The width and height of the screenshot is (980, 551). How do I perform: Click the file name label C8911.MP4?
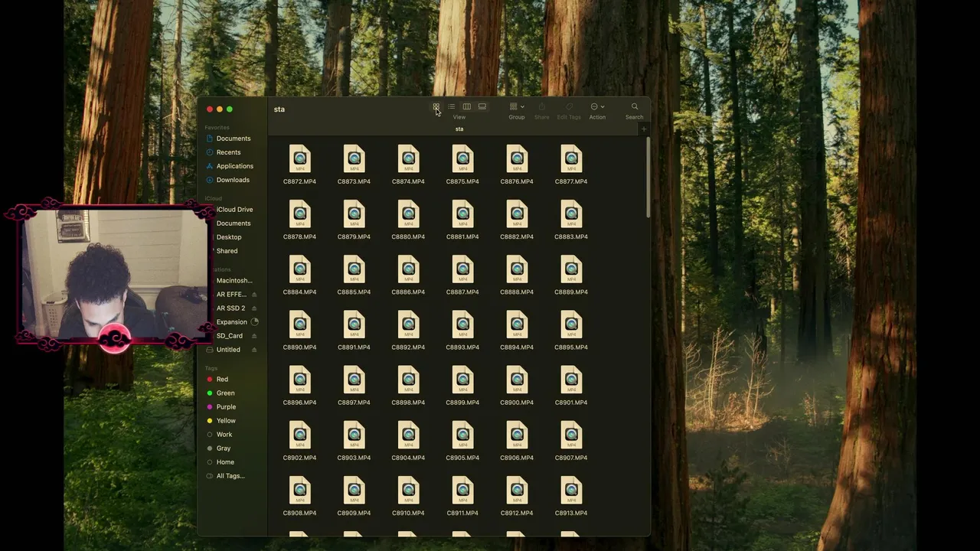(462, 513)
